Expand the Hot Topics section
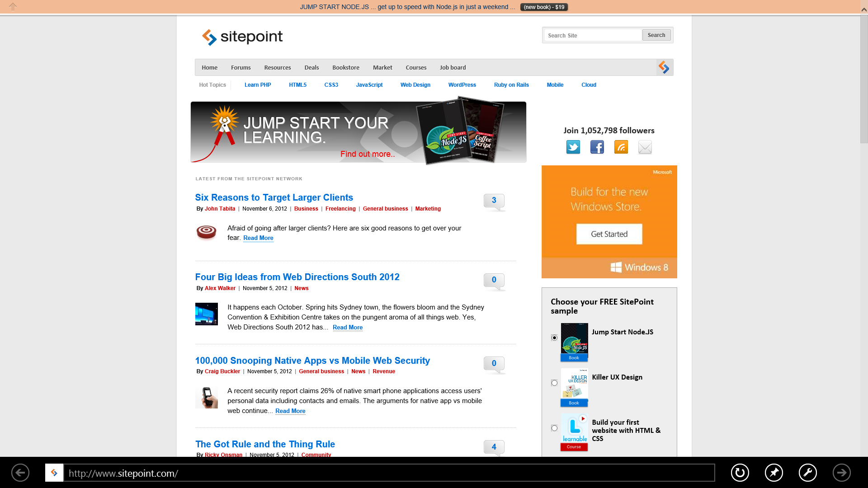The width and height of the screenshot is (868, 488). [212, 84]
